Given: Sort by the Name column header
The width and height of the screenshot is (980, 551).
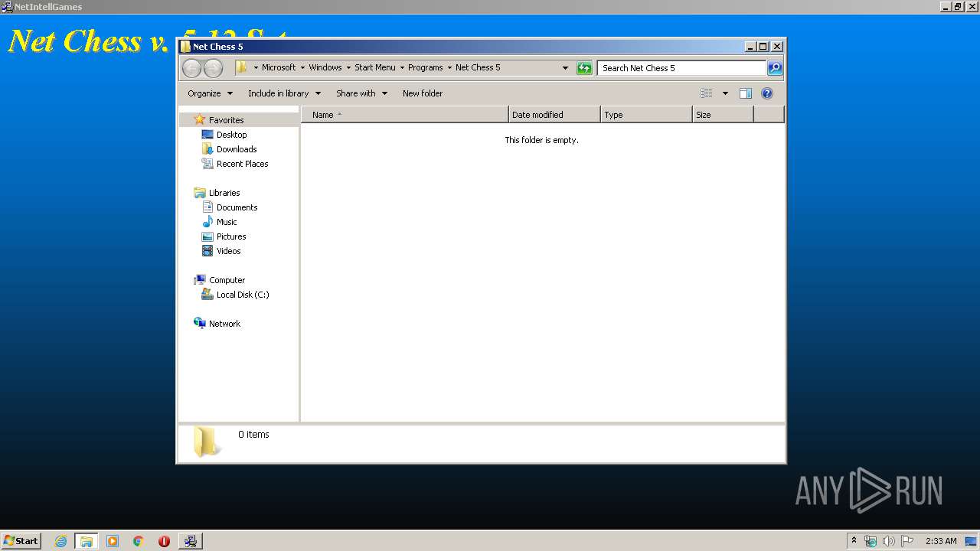Looking at the screenshot, I should point(405,115).
